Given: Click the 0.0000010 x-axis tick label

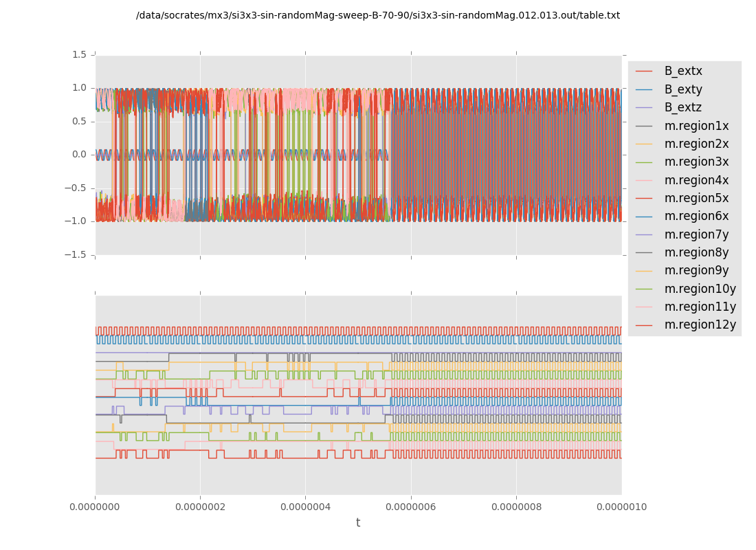Looking at the screenshot, I should pos(621,507).
